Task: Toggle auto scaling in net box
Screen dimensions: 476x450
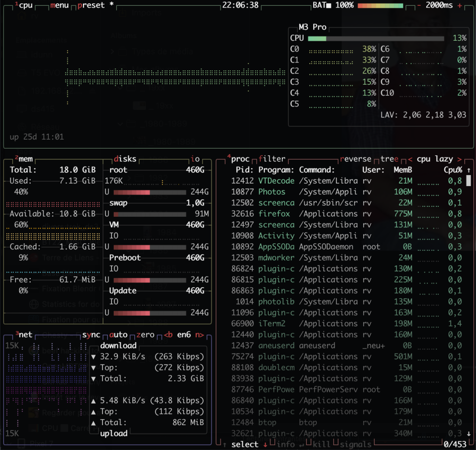Action: pos(118,335)
